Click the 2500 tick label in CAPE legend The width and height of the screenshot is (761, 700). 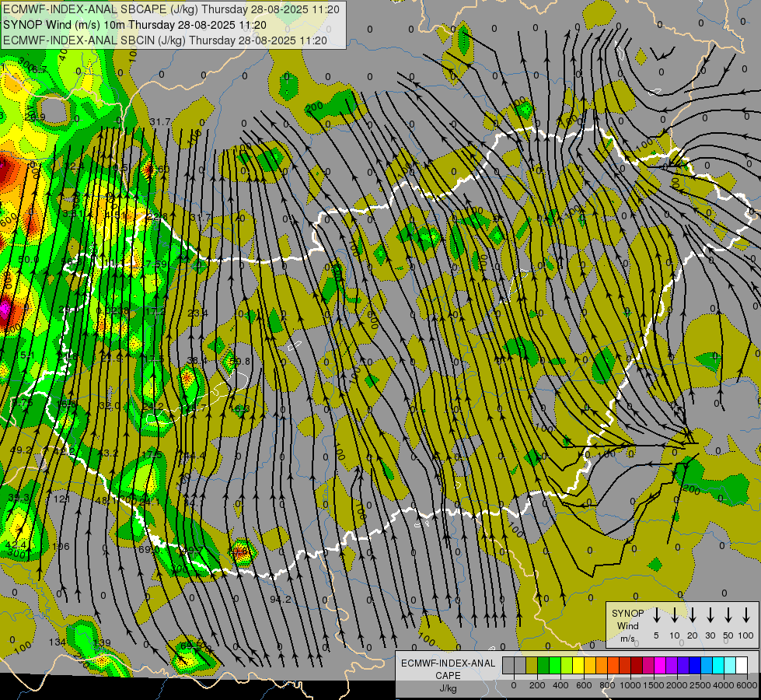click(x=700, y=685)
